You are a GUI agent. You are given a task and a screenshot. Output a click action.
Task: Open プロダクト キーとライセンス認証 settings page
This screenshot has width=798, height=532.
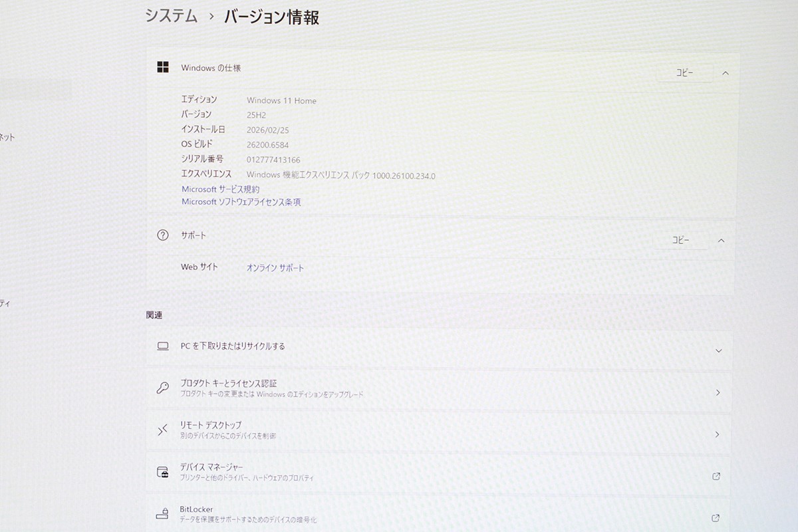tap(717, 392)
